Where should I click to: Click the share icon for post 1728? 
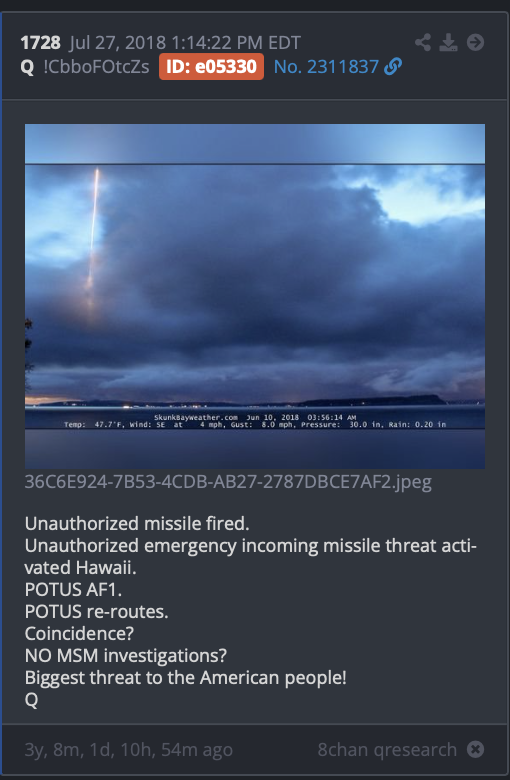[x=423, y=42]
